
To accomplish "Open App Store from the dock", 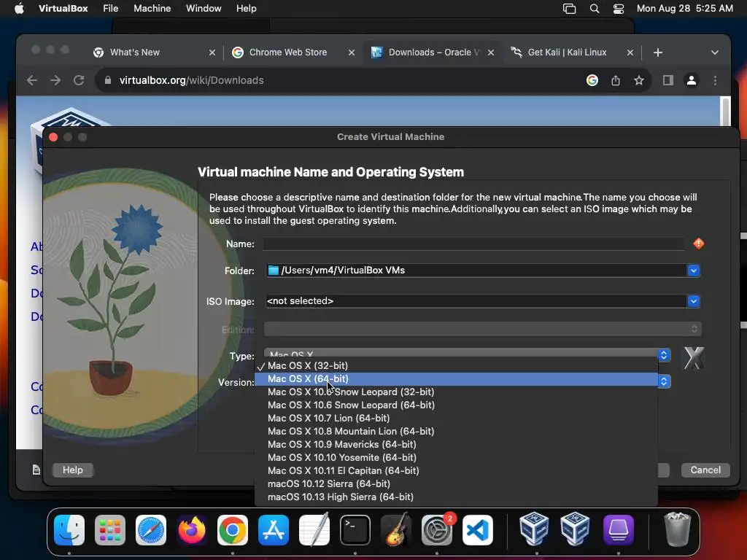I will (x=274, y=530).
